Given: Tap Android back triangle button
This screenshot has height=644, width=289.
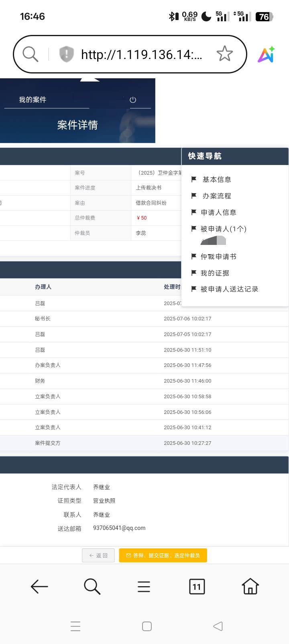Looking at the screenshot, I should pyautogui.click(x=218, y=626).
